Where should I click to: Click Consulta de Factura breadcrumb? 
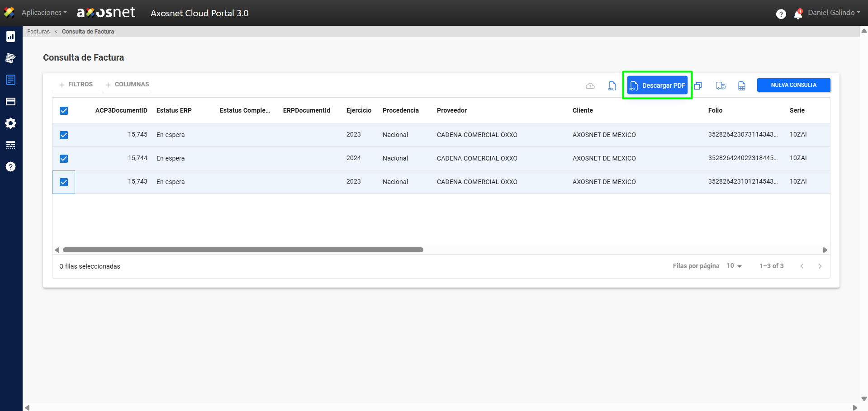tap(88, 32)
